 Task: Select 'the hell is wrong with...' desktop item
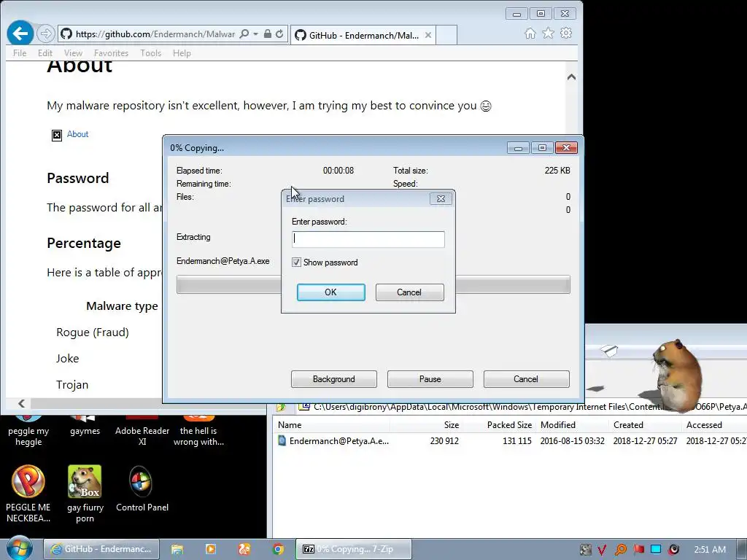[x=198, y=431]
